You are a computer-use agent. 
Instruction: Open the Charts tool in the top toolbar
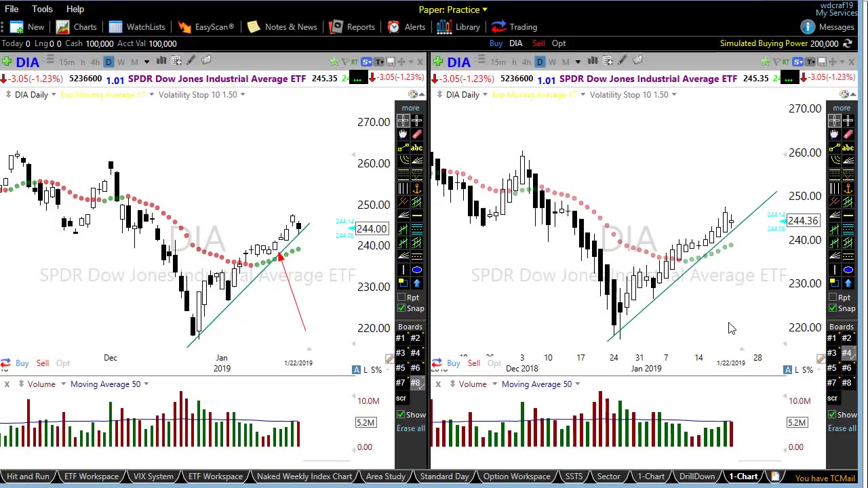coord(76,27)
